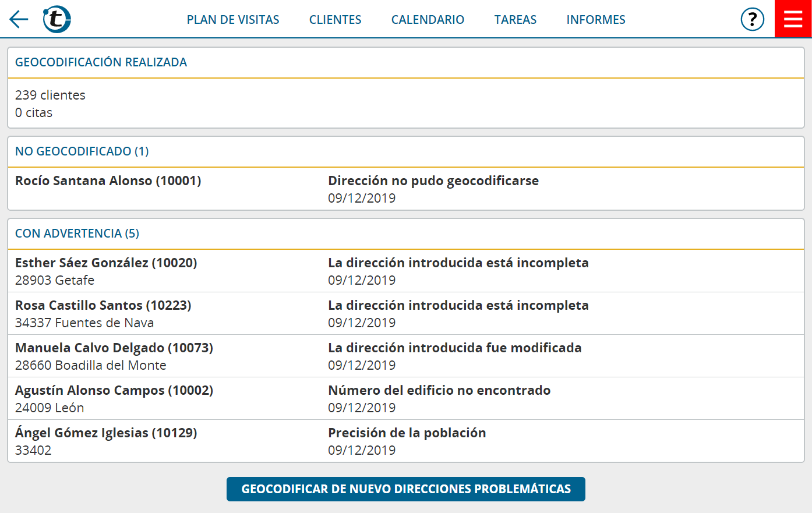Screen dimensions: 812x513
Task: Click Esther Sáez's 'dirección introducida está incompleta' warning
Action: coord(458,263)
